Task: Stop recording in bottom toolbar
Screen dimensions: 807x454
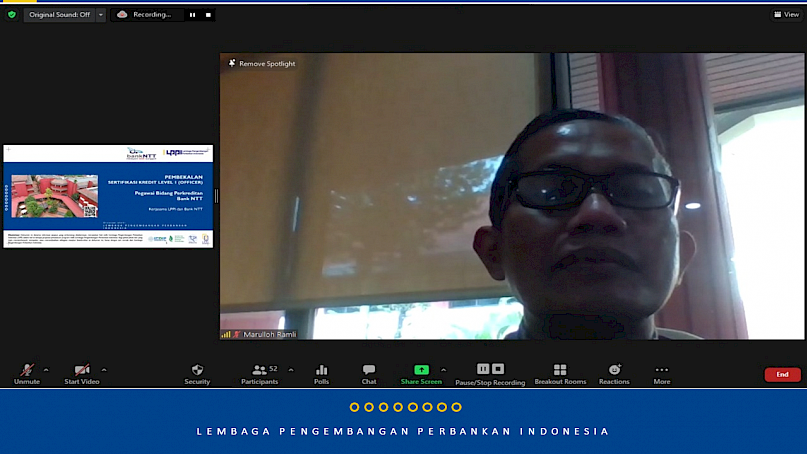Action: pyautogui.click(x=498, y=369)
